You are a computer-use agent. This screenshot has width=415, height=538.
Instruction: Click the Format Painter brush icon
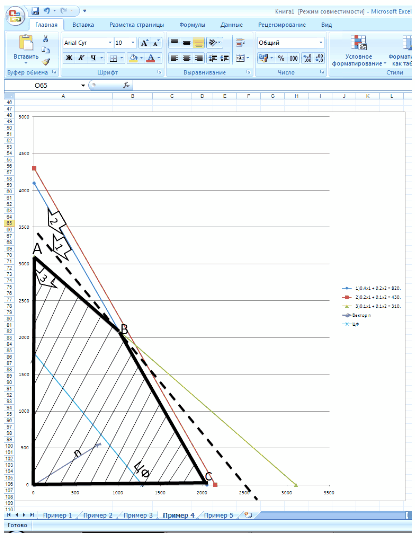46,61
